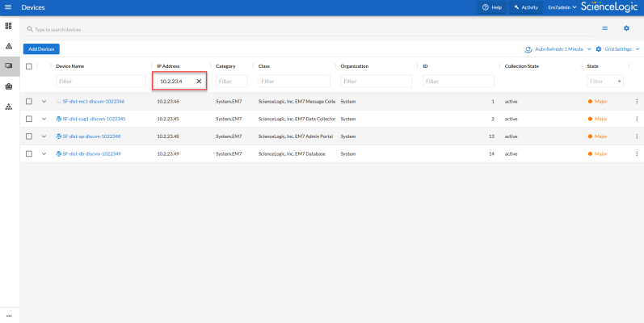Sort by Organization column header
The image size is (644, 323).
click(355, 66)
